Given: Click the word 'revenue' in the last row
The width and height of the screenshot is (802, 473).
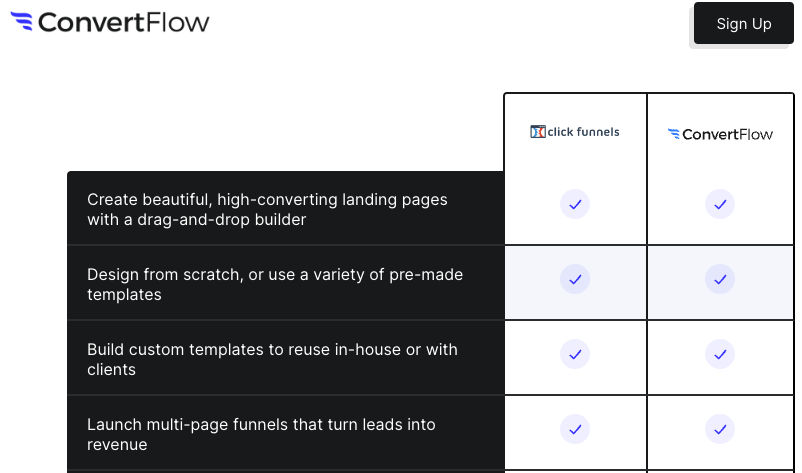Looking at the screenshot, I should click(117, 444).
